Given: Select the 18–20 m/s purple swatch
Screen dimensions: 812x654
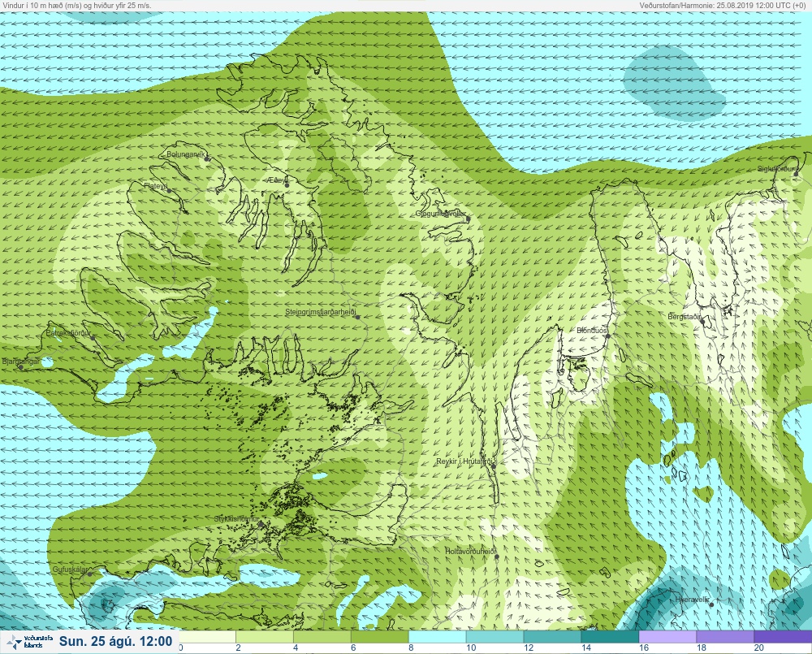Looking at the screenshot, I should pyautogui.click(x=725, y=637).
